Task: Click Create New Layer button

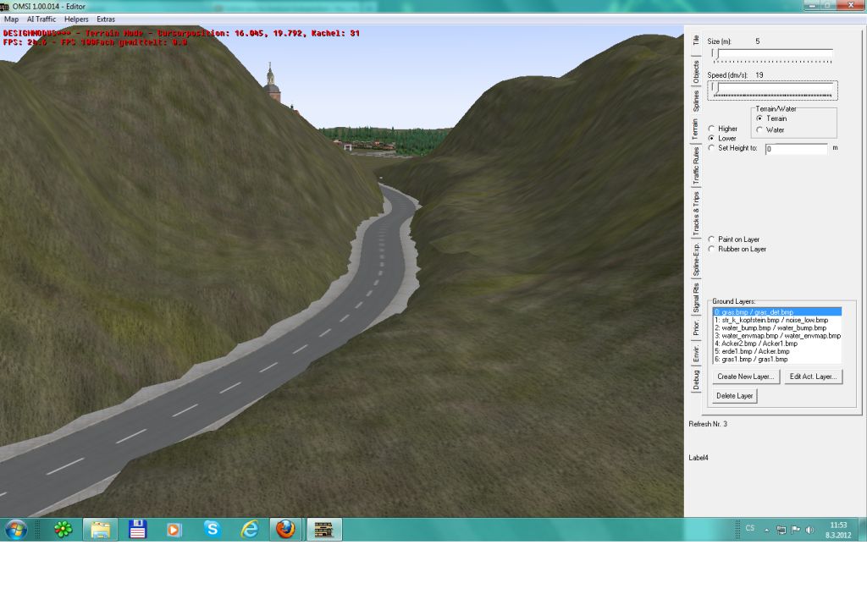Action: pyautogui.click(x=745, y=377)
